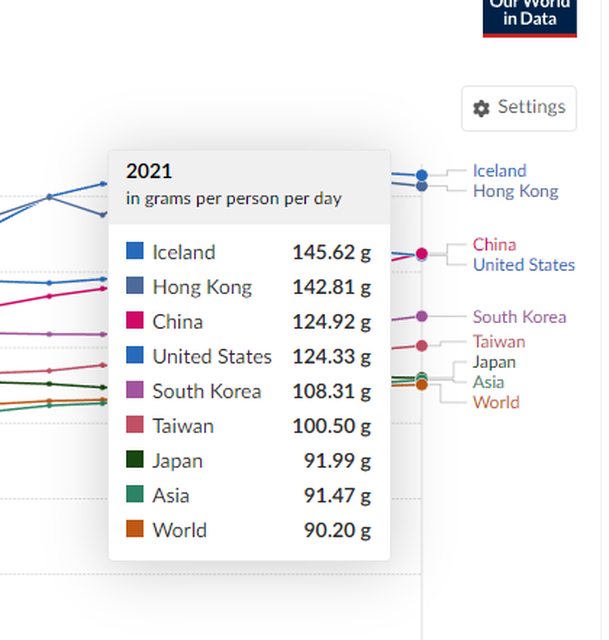The image size is (609, 640).
Task: Click the World orange swatch in tooltip
Action: 135,529
